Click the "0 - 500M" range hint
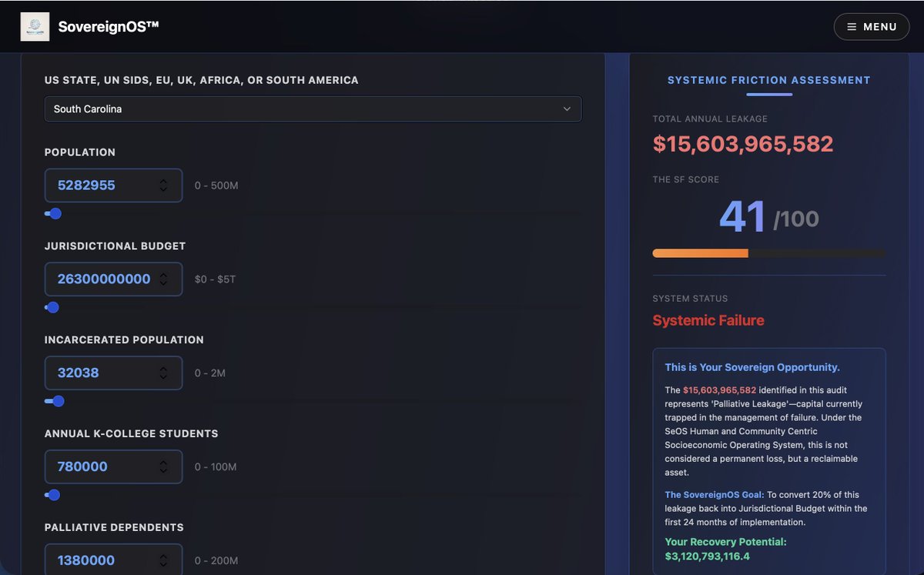Image resolution: width=924 pixels, height=575 pixels. [216, 186]
